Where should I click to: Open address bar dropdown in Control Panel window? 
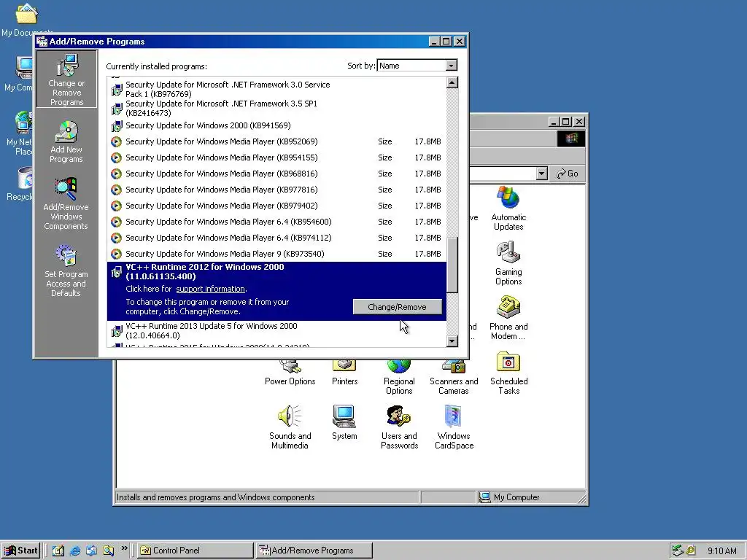[x=542, y=174]
